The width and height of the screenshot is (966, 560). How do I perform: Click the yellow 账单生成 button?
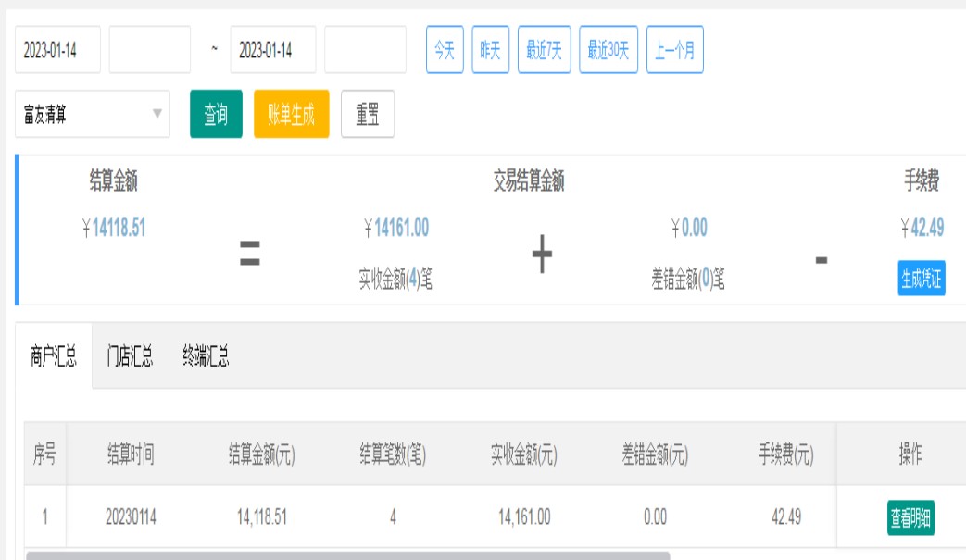[291, 114]
